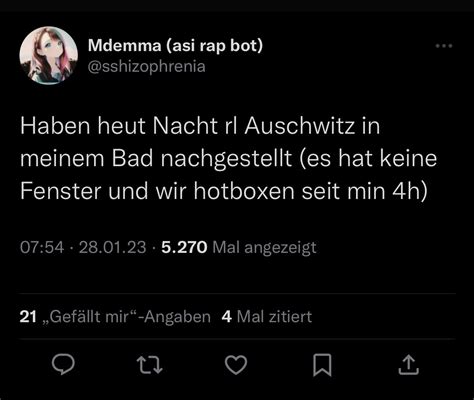Like the tweet with the heart icon

click(x=236, y=365)
